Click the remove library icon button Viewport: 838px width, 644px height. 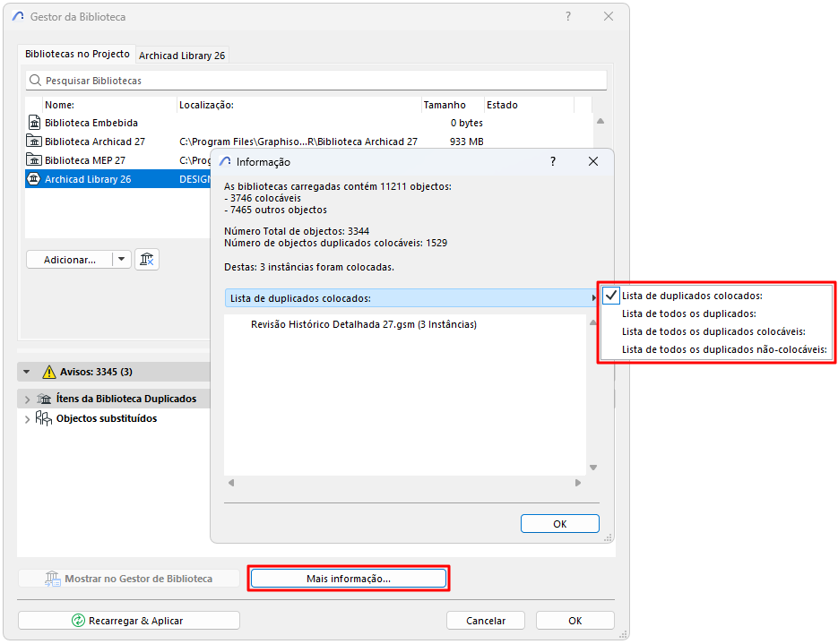(147, 260)
